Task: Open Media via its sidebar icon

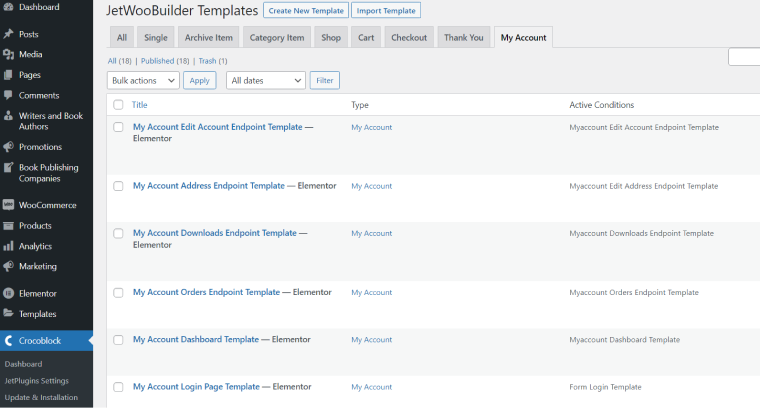Action: coord(8,54)
